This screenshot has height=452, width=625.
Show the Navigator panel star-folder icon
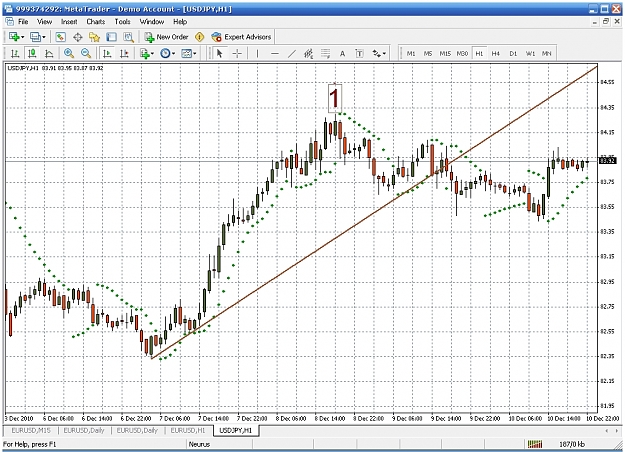(94, 37)
